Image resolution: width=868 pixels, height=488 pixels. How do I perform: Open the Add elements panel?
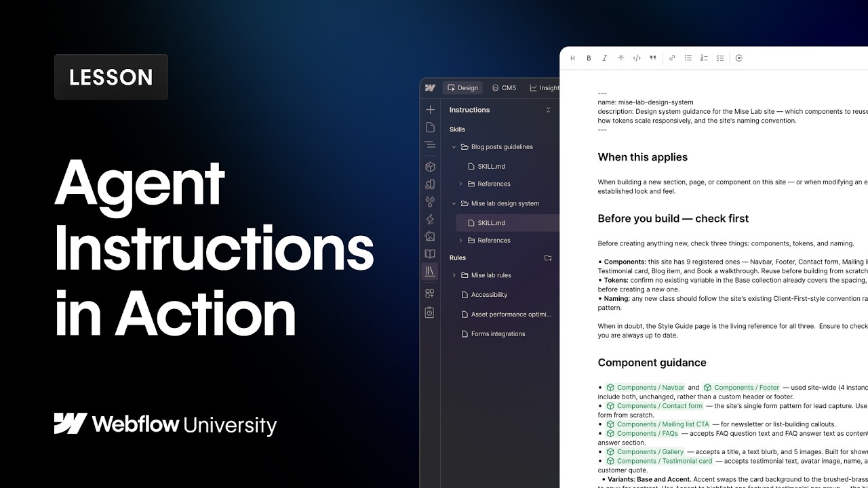(430, 110)
